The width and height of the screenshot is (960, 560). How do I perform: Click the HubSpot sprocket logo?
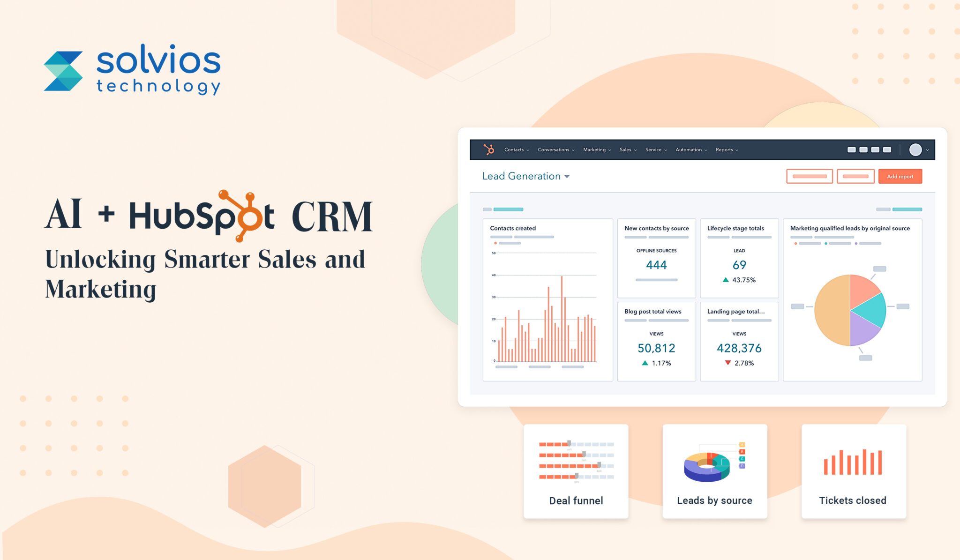[489, 149]
